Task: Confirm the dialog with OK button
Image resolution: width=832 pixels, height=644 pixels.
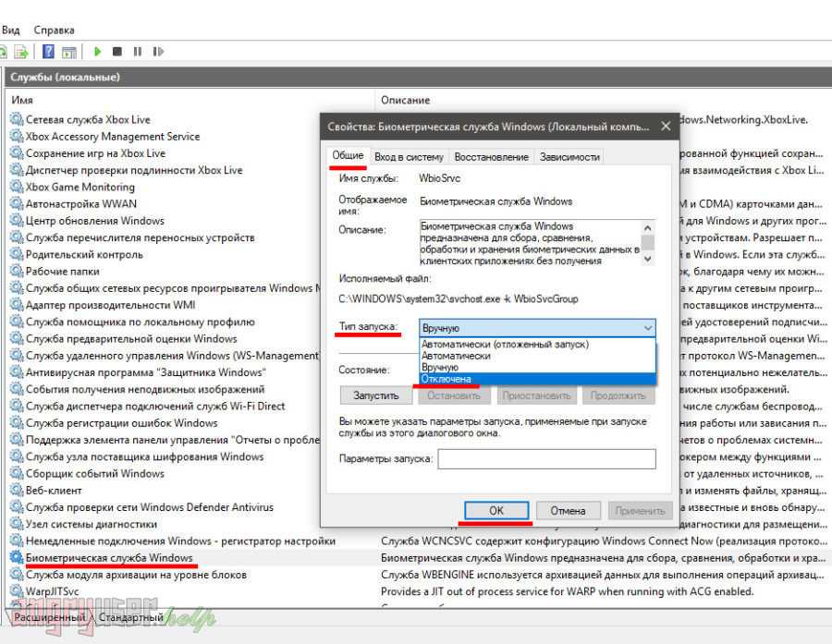Action: (x=496, y=510)
